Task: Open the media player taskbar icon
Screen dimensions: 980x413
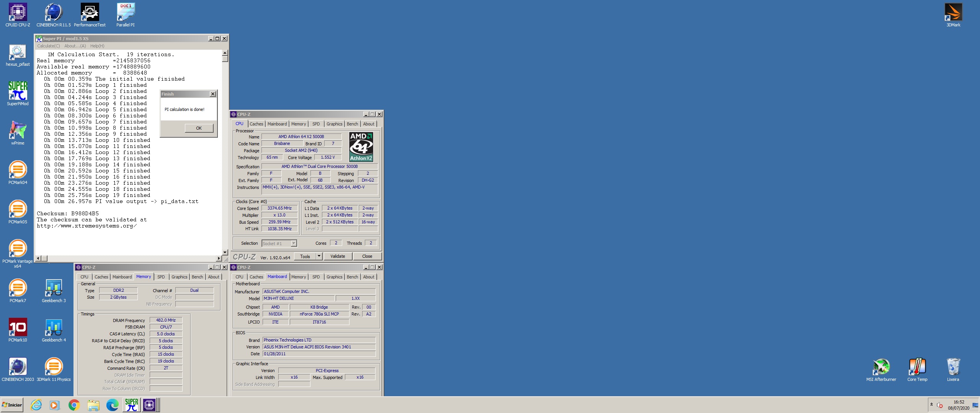Action: [x=55, y=405]
